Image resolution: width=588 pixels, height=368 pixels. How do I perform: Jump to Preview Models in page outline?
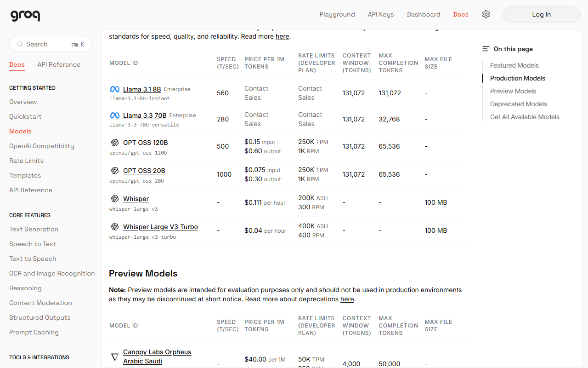click(x=513, y=91)
